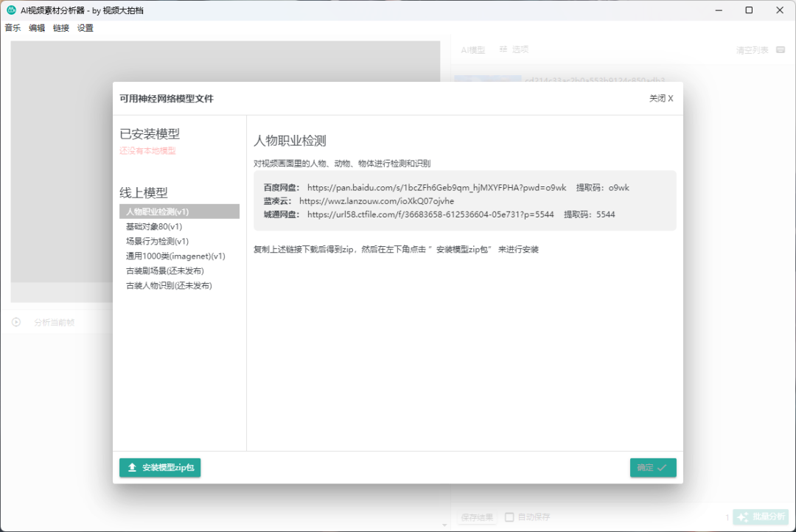Viewport: 796px width, 532px height.
Task: Select 场景行为检测(v1) online model
Action: click(x=157, y=242)
